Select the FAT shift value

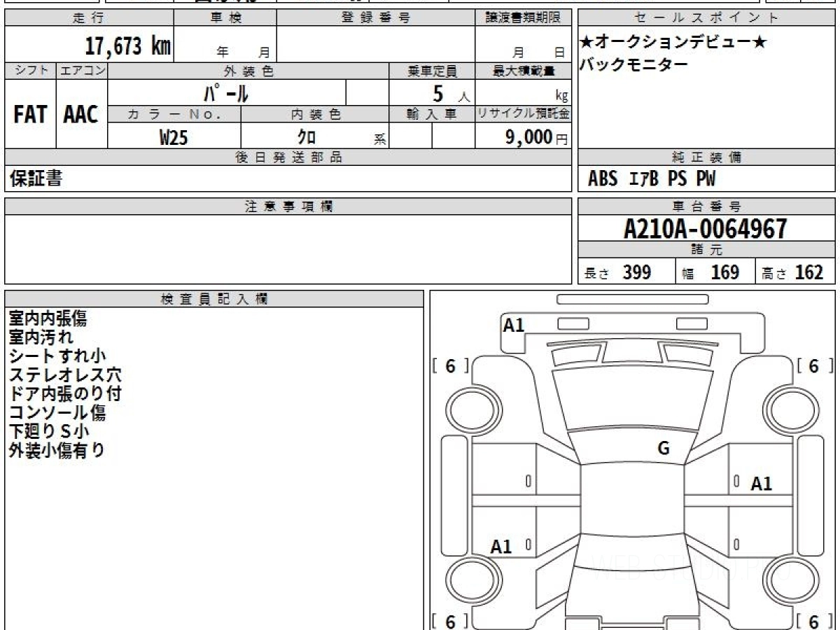pos(30,114)
